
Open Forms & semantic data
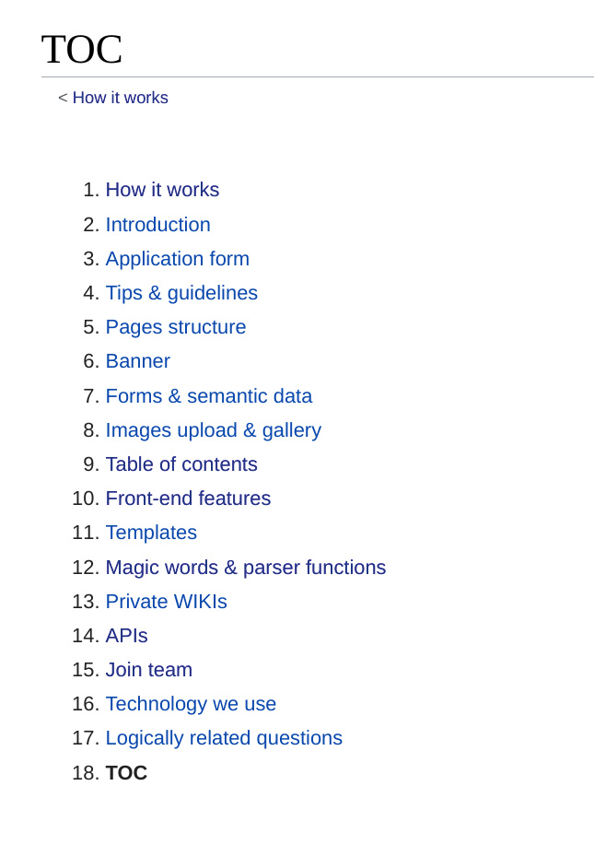(x=208, y=396)
